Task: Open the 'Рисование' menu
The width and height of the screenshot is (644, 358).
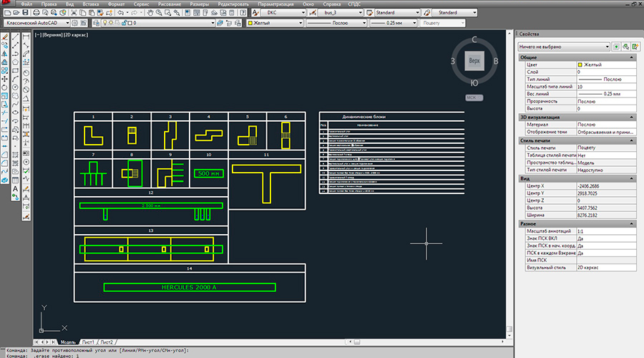Action: 169,4
